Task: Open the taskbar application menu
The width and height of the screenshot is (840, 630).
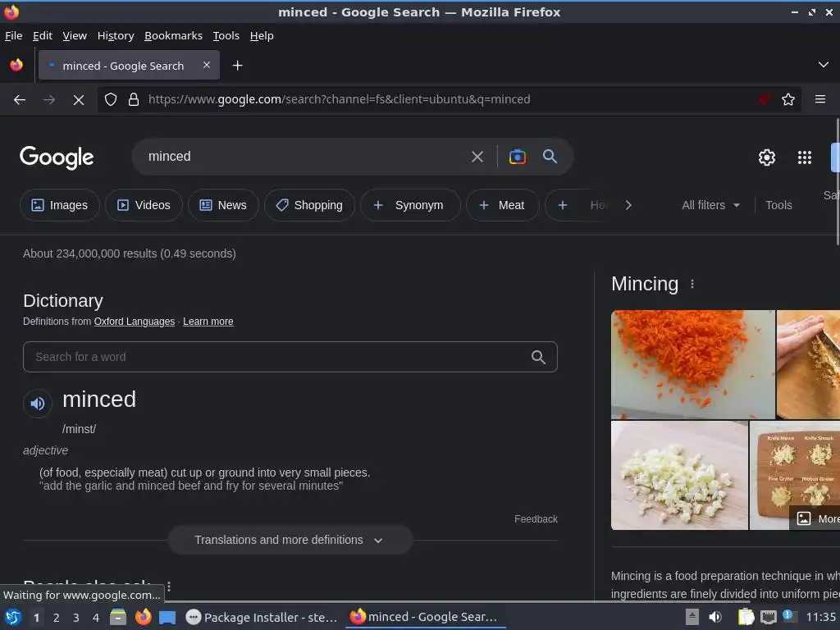Action: point(13,617)
